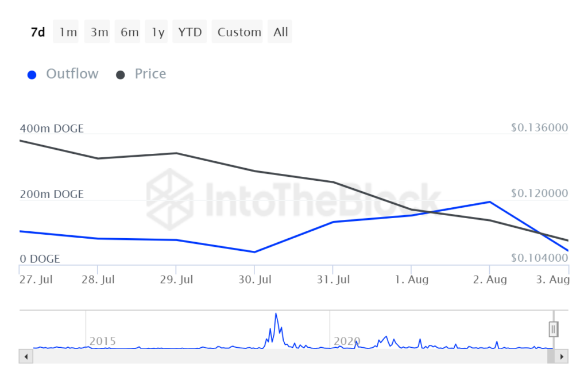
Task: Click the Outflow peak at 2. Aug
Action: pyautogui.click(x=489, y=202)
